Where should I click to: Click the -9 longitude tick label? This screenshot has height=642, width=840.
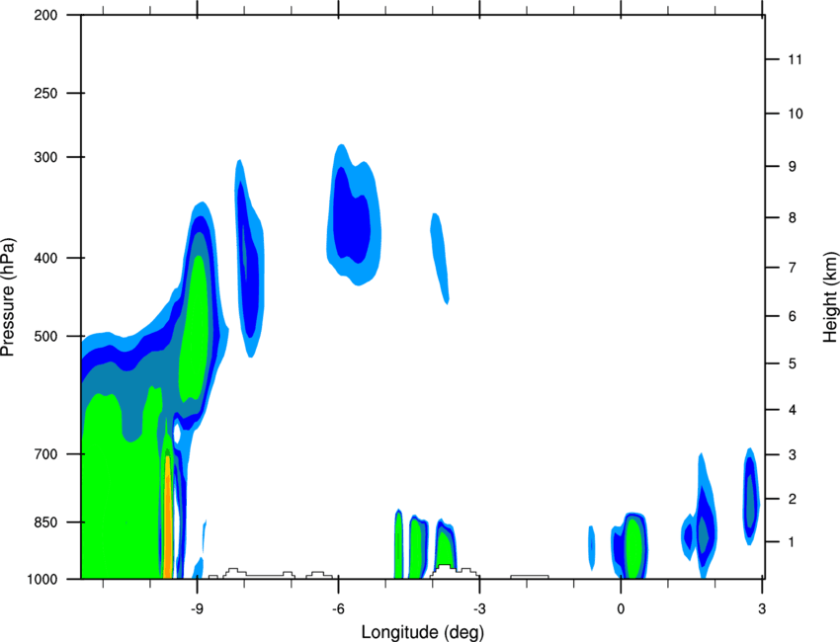tap(197, 608)
